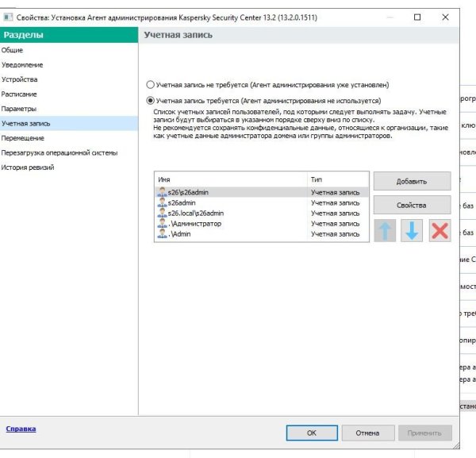Click user icon of s26\s26admin row
The image size is (476, 458).
pos(162,192)
